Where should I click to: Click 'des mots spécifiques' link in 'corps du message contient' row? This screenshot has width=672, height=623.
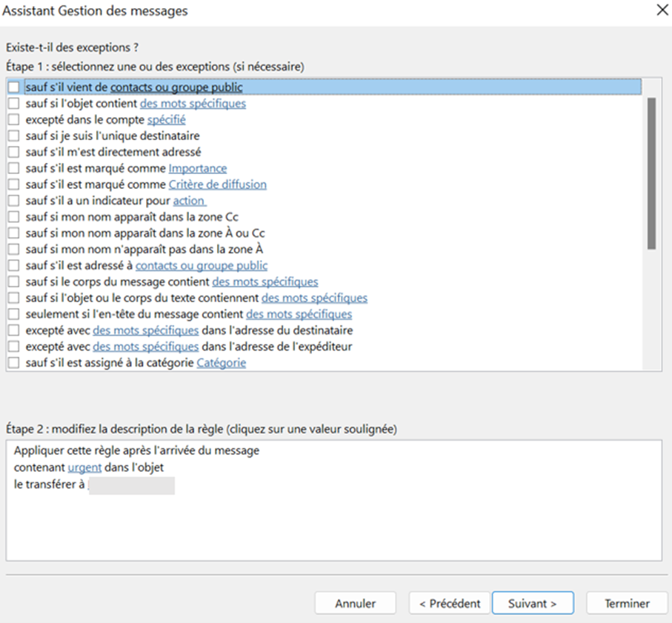pos(265,282)
